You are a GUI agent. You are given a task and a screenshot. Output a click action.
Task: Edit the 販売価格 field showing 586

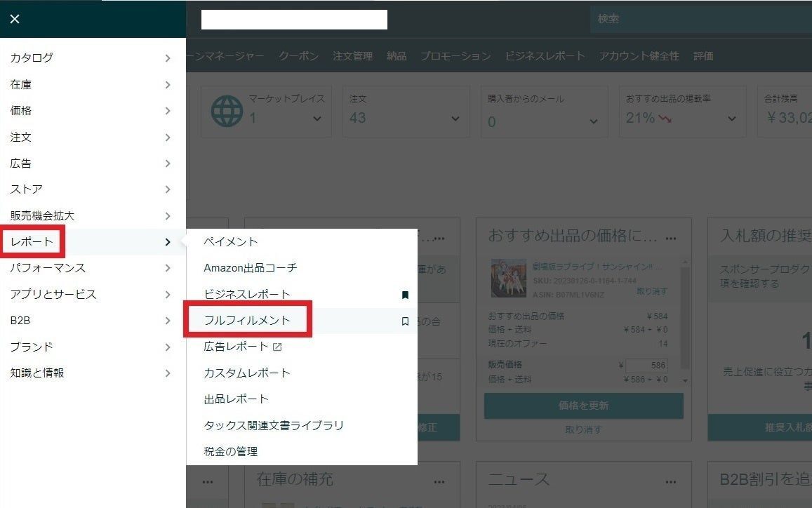(x=646, y=366)
